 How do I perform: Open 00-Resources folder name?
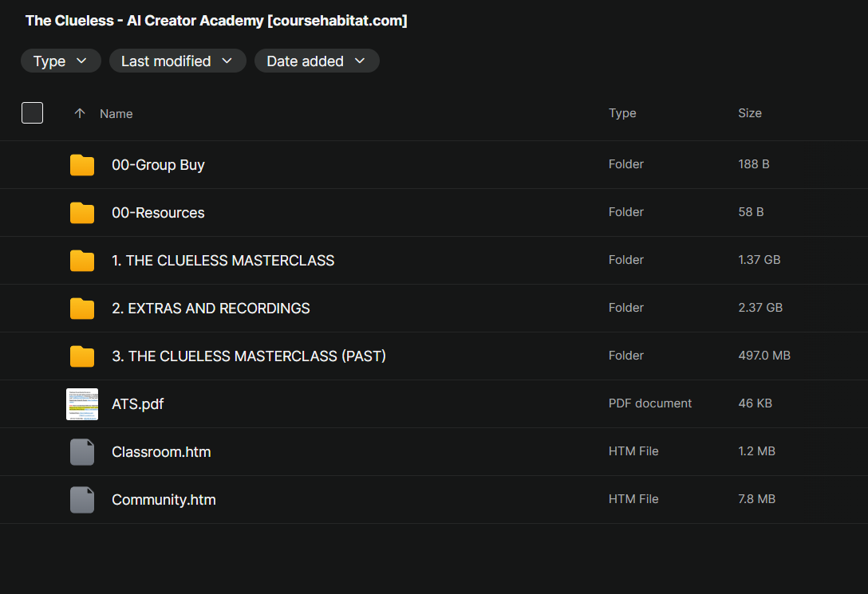[x=158, y=213]
